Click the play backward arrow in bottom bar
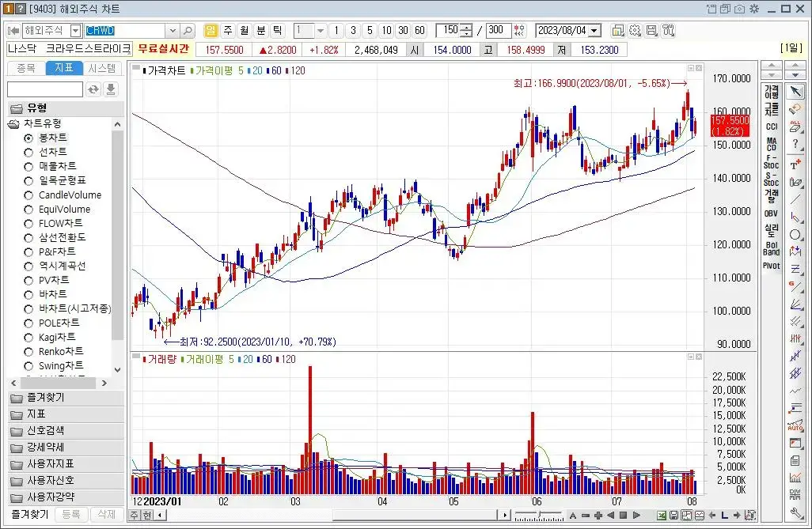Screen dimensions: 812x529 click(x=610, y=515)
